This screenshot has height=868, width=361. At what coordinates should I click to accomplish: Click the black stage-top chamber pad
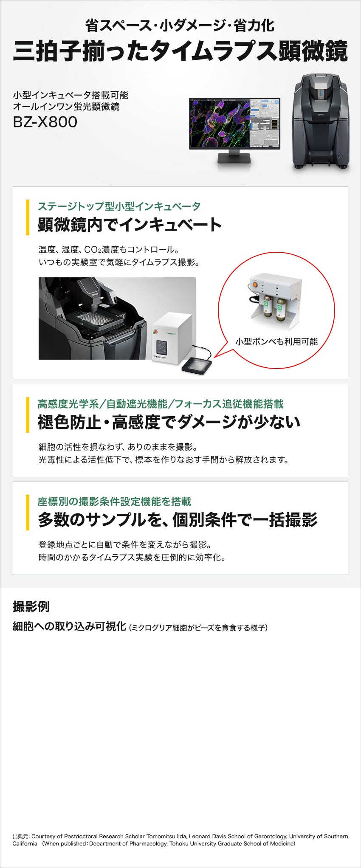click(x=197, y=365)
